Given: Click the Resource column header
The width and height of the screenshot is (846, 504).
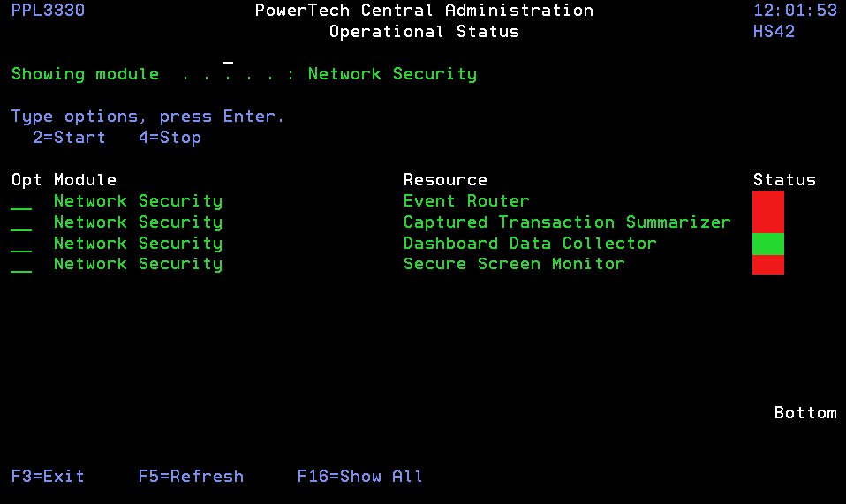Looking at the screenshot, I should 445,180.
